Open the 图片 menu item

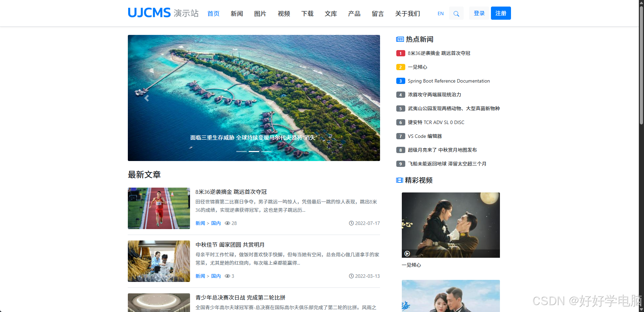[261, 13]
